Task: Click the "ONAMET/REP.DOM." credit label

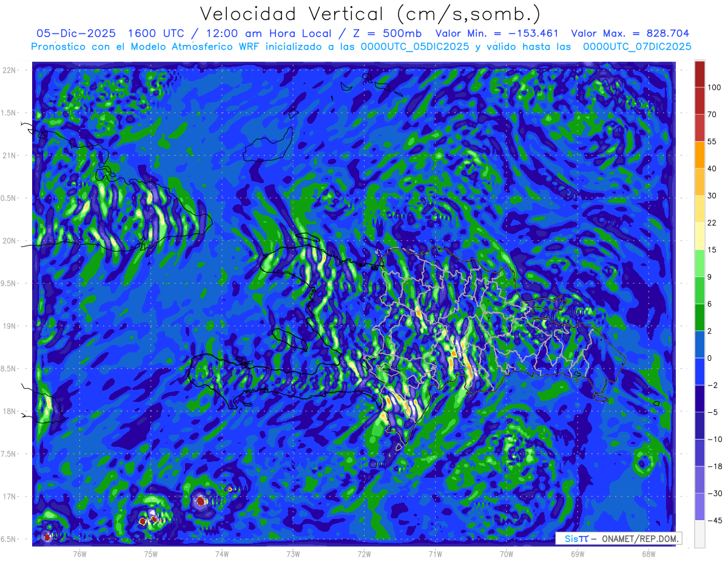Action: point(639,538)
